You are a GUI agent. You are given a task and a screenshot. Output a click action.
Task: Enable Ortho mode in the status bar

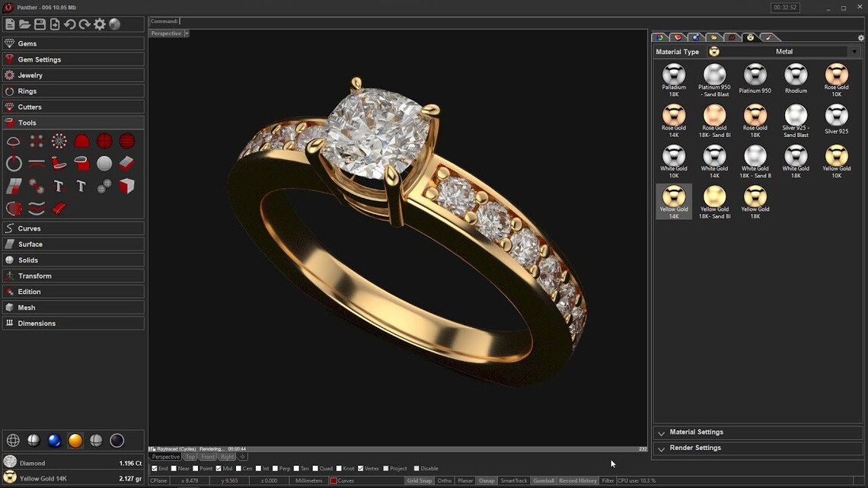444,480
